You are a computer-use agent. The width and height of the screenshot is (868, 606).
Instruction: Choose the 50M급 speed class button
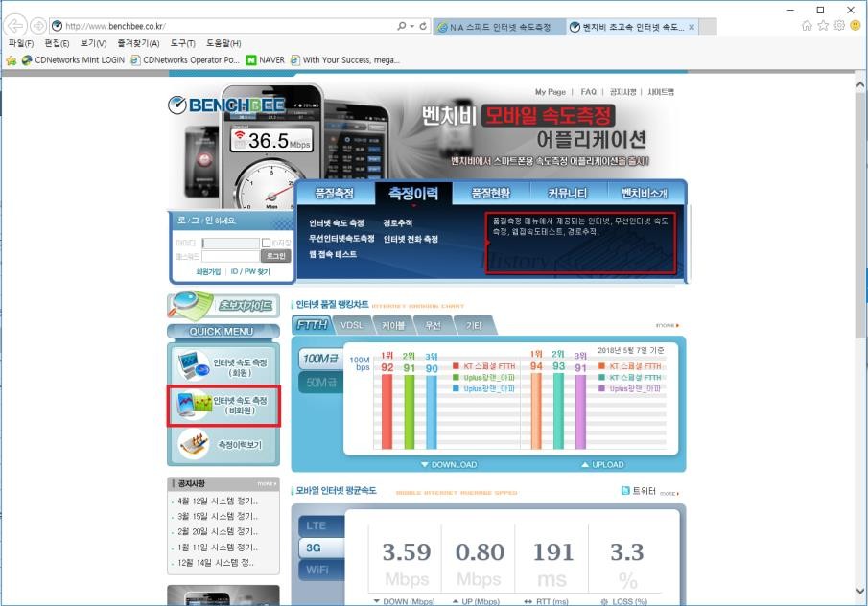pyautogui.click(x=320, y=382)
